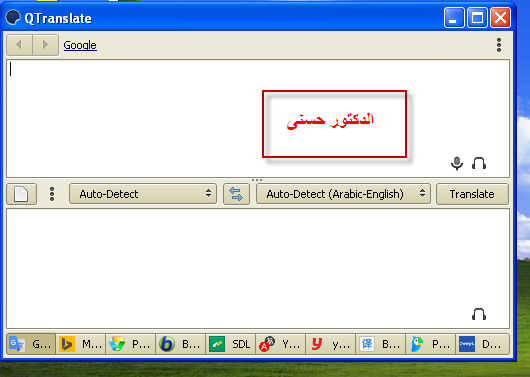Click the panel splitter dots between text areas
Viewport: 530px width, 377px height.
pos(257,180)
